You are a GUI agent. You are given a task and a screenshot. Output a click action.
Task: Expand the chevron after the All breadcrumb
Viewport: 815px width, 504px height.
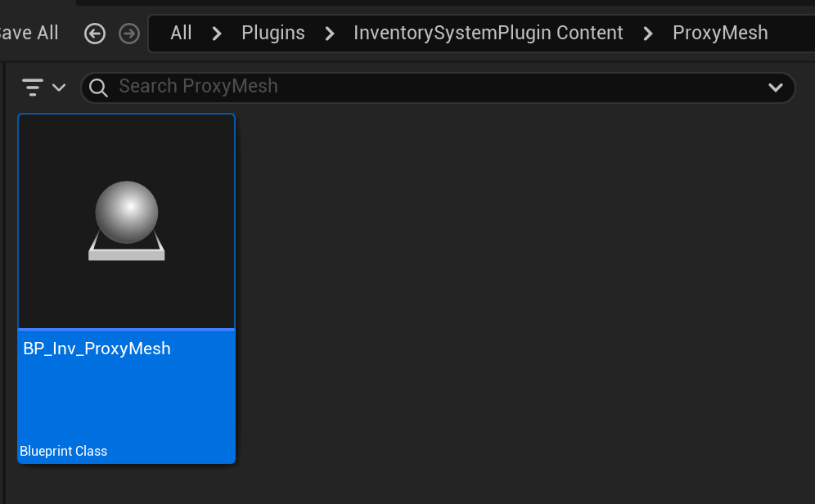(217, 34)
